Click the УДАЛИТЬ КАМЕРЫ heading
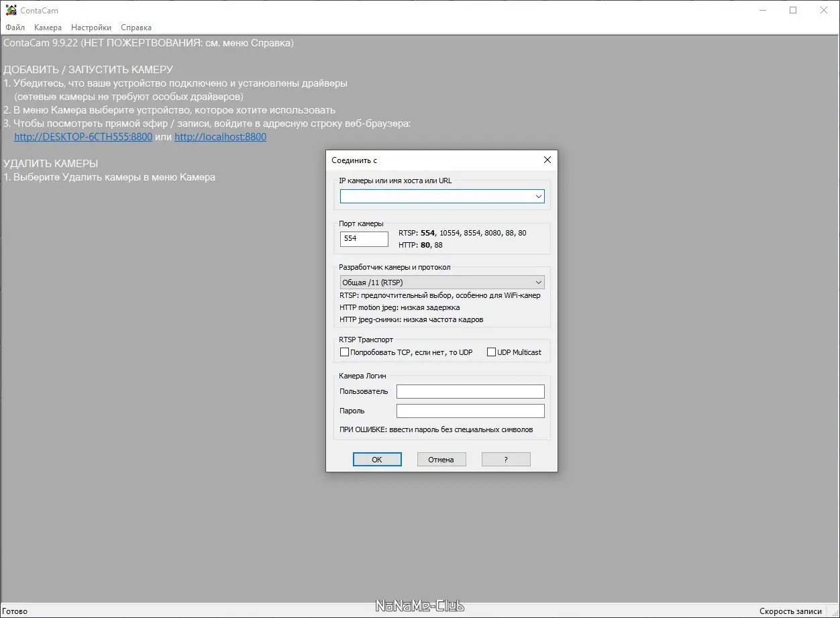The height and width of the screenshot is (618, 840). tap(51, 164)
